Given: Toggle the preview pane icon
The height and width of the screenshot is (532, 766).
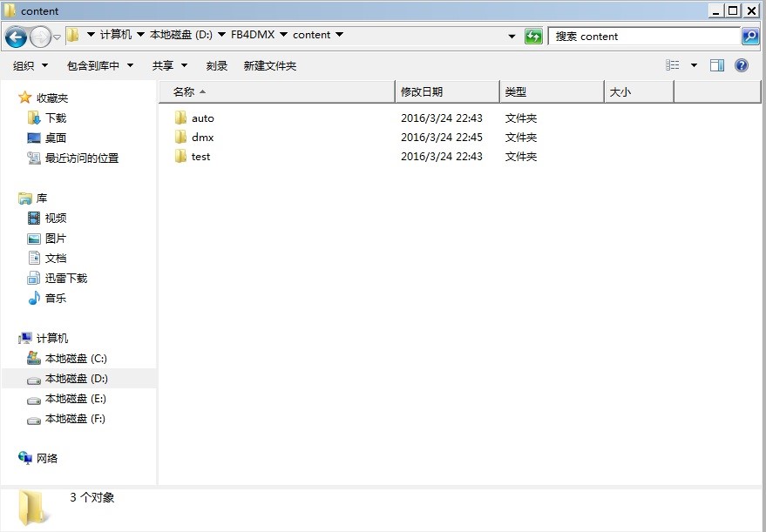Looking at the screenshot, I should pyautogui.click(x=717, y=65).
